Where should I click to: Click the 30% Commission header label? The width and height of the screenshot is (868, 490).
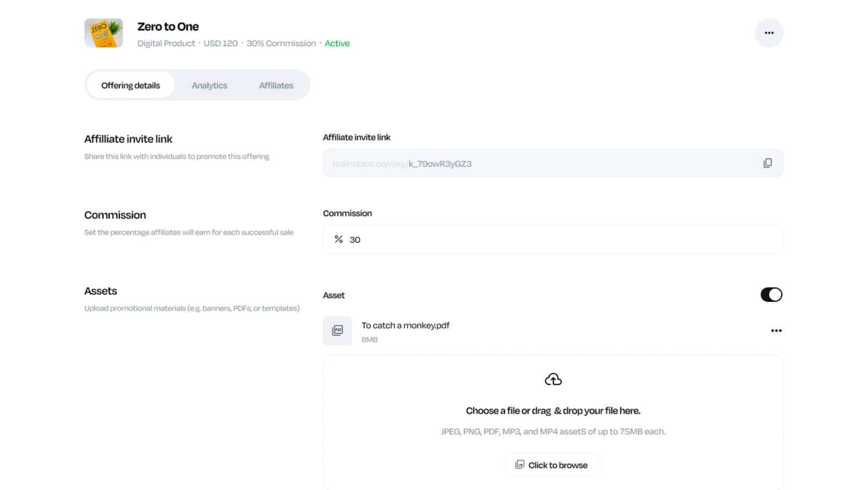tap(281, 43)
